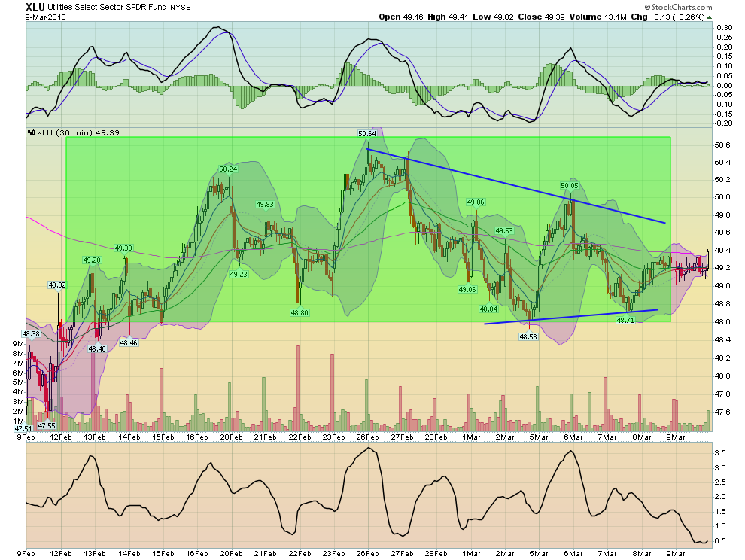Click the 49.53 price label
The image size is (745, 560).
pyautogui.click(x=505, y=230)
